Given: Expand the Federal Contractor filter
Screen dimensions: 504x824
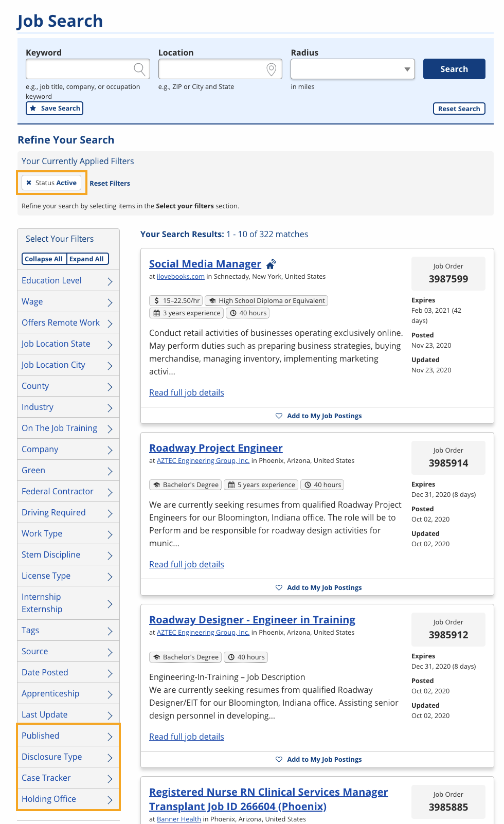Looking at the screenshot, I should 68,492.
